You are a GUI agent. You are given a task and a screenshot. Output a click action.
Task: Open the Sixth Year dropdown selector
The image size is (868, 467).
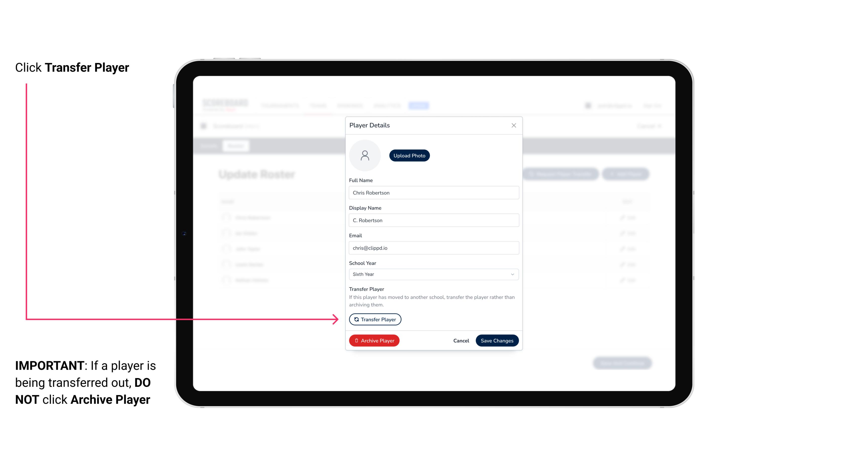coord(433,274)
